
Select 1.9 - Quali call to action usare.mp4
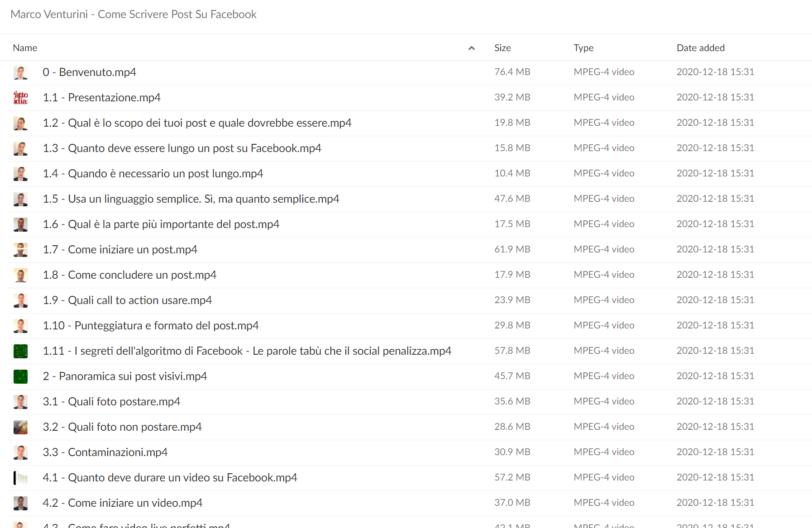(x=127, y=300)
